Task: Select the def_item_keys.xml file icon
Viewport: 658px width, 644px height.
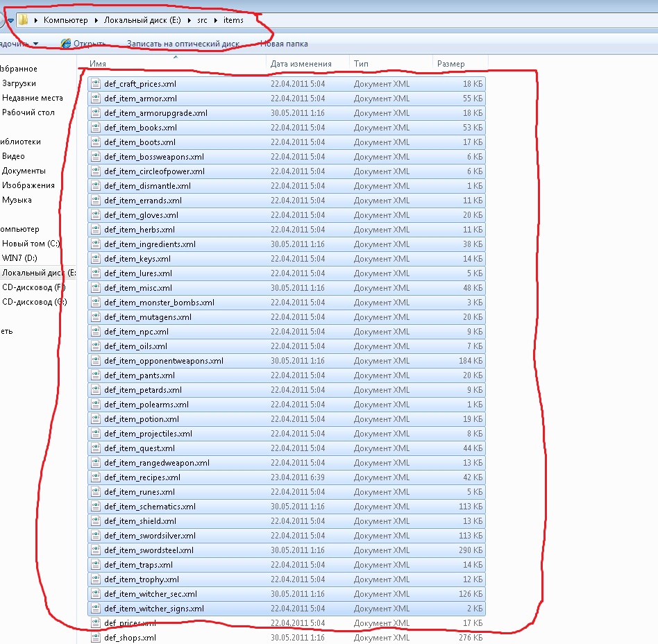Action: click(96, 259)
